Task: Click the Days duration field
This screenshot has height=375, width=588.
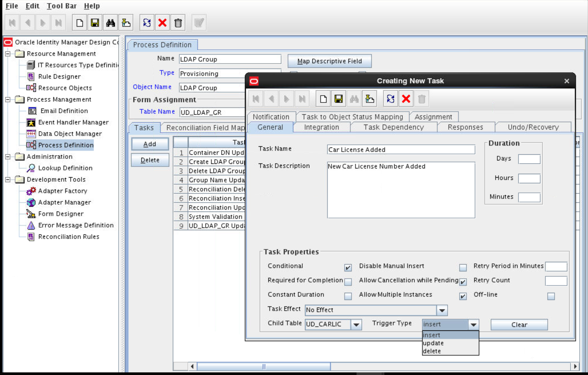Action: 529,159
